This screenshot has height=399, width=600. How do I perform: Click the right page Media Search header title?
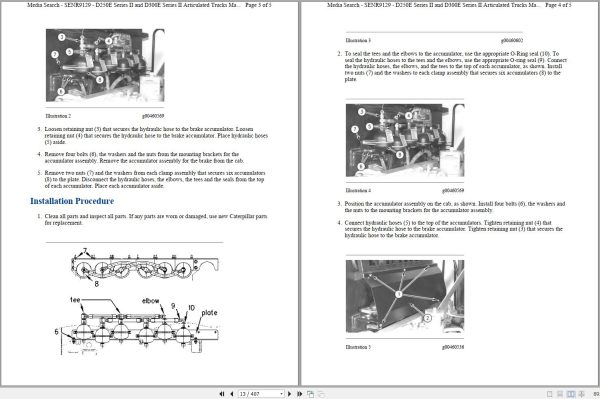(434, 5)
